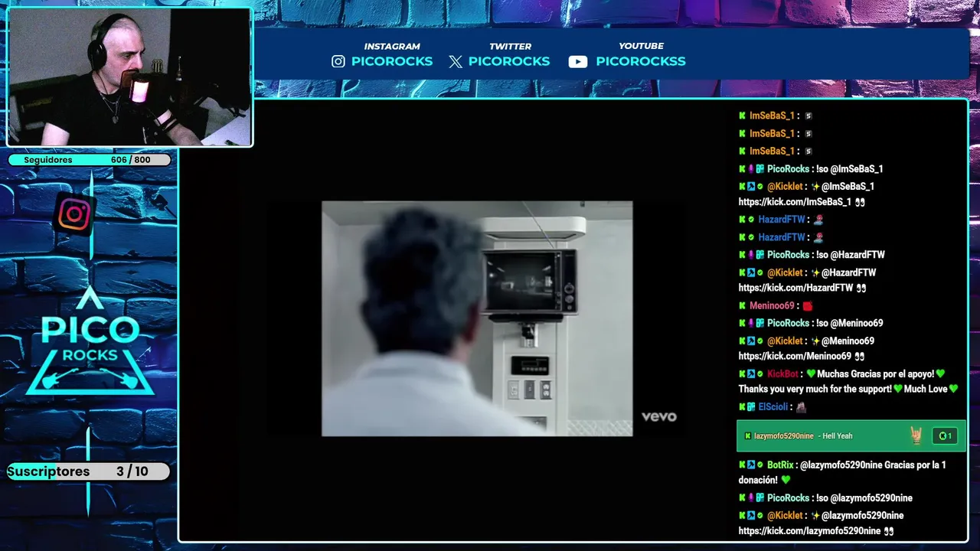Click the streamer webcam feed
The image size is (980, 551).
pos(129,77)
